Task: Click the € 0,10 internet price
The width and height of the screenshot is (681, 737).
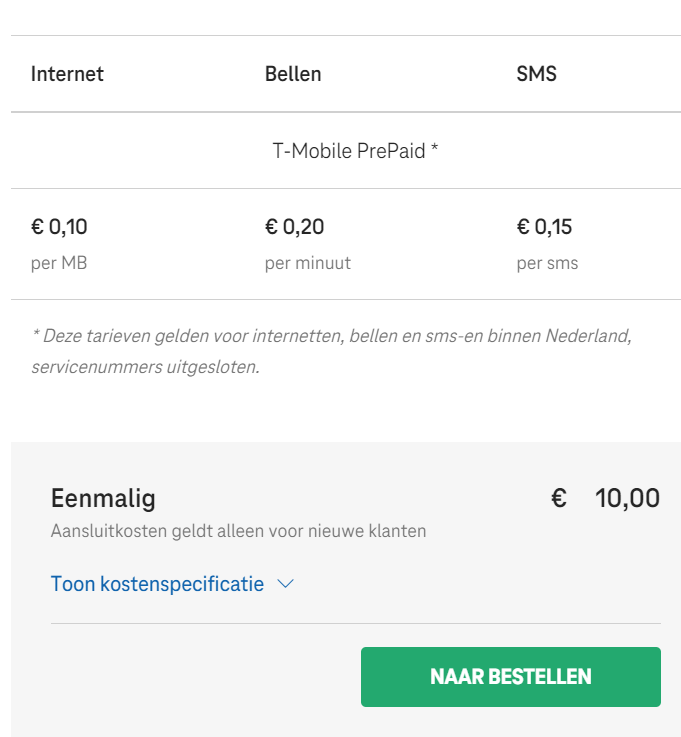Action: (59, 227)
